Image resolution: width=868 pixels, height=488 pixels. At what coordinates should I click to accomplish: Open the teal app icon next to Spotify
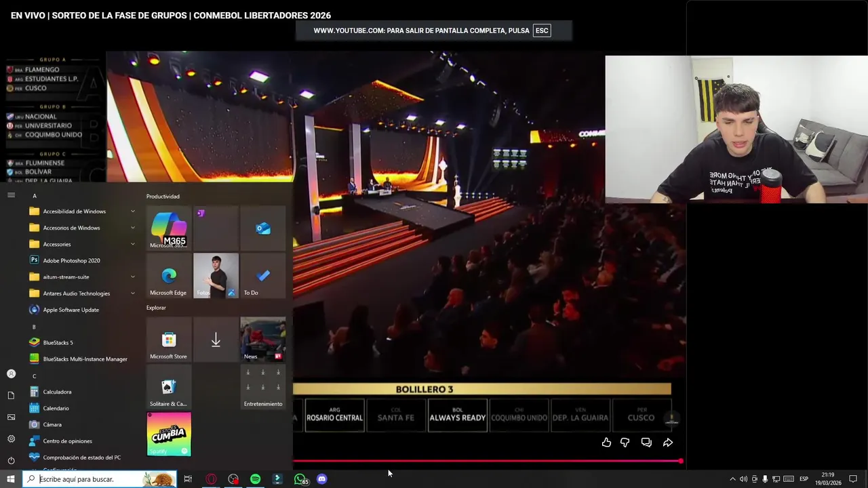point(277,479)
